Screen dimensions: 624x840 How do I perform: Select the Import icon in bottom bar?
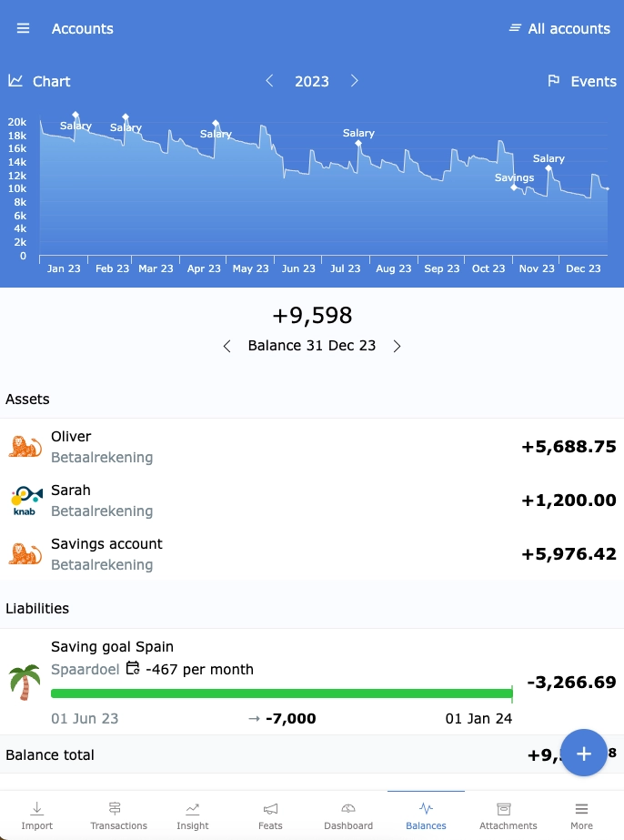tap(36, 814)
